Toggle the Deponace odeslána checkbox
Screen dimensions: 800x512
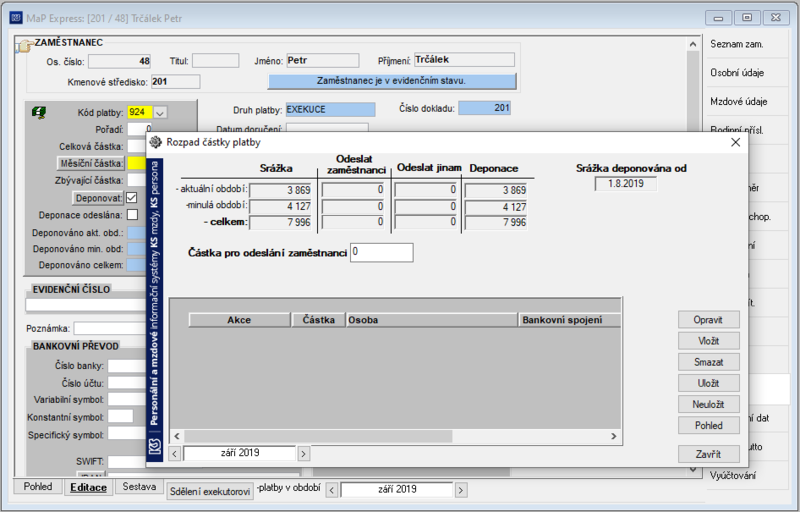point(132,215)
